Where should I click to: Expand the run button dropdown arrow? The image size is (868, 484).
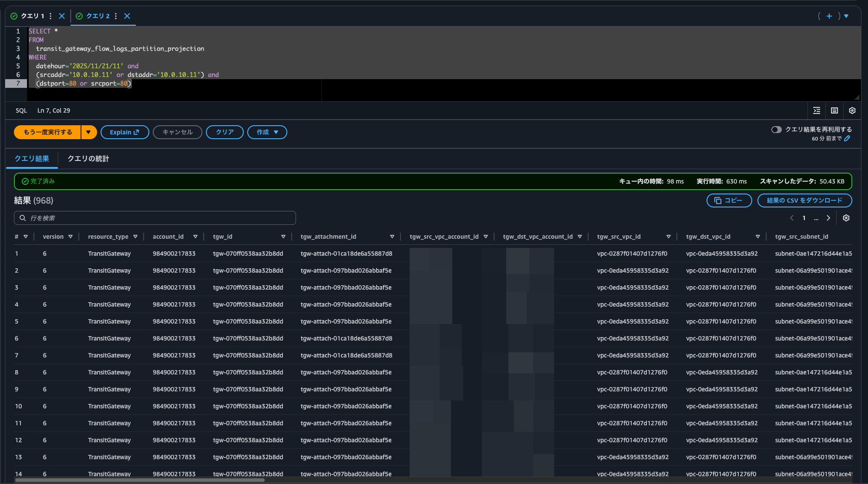88,132
